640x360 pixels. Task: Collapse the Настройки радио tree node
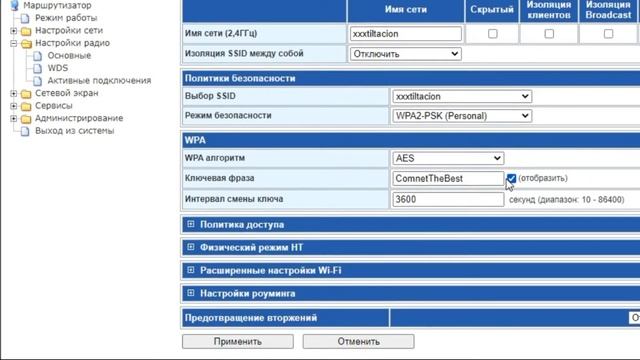pos(13,43)
